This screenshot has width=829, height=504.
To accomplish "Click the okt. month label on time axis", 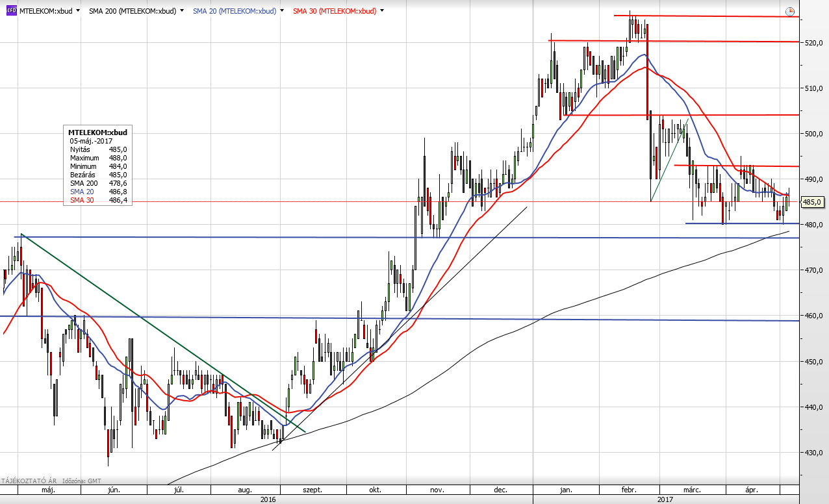I will coord(375,490).
